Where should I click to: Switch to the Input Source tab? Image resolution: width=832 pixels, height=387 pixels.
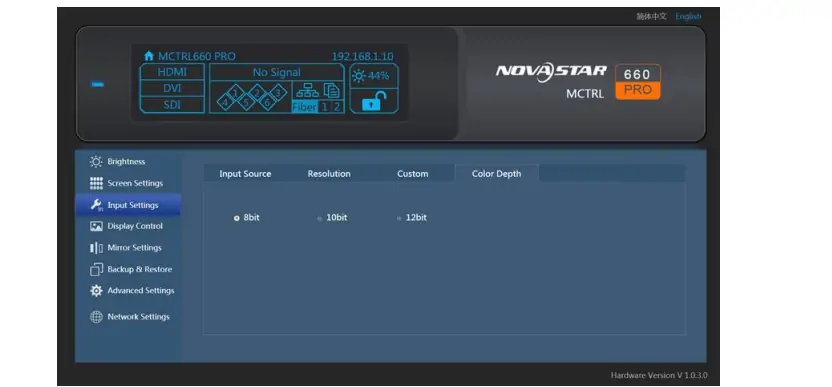coord(245,174)
